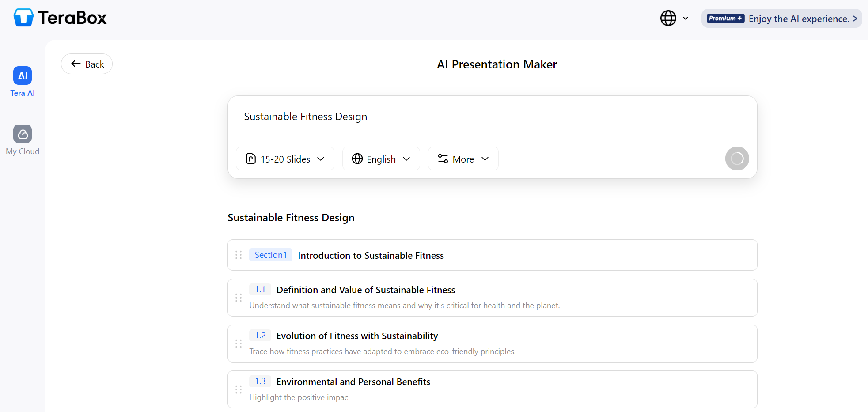This screenshot has width=868, height=412.
Task: Click the AI Presentation Maker title
Action: [497, 64]
